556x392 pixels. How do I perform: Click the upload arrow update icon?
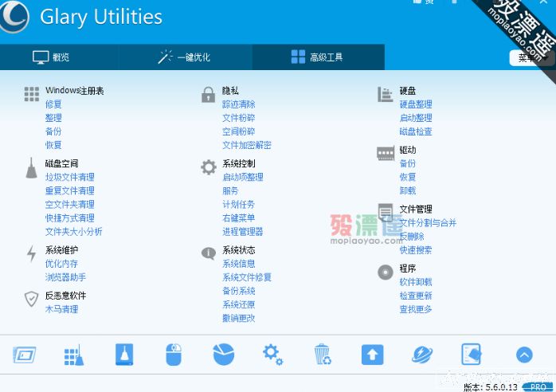(372, 355)
